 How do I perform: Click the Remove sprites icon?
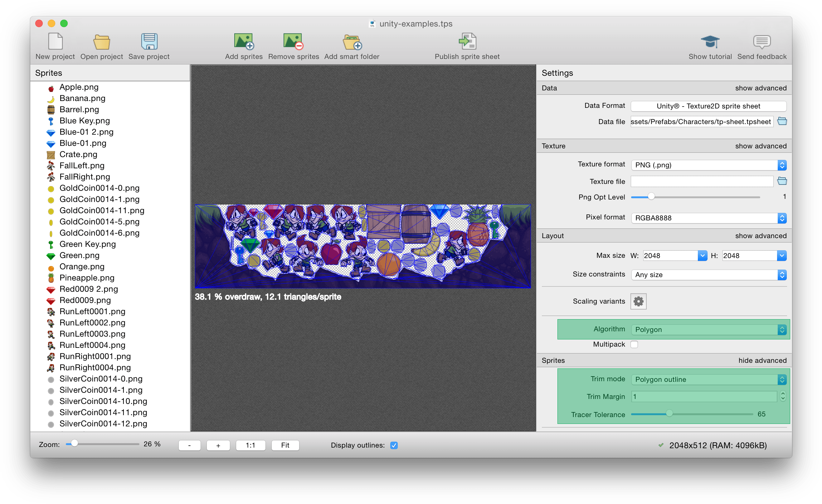click(293, 42)
